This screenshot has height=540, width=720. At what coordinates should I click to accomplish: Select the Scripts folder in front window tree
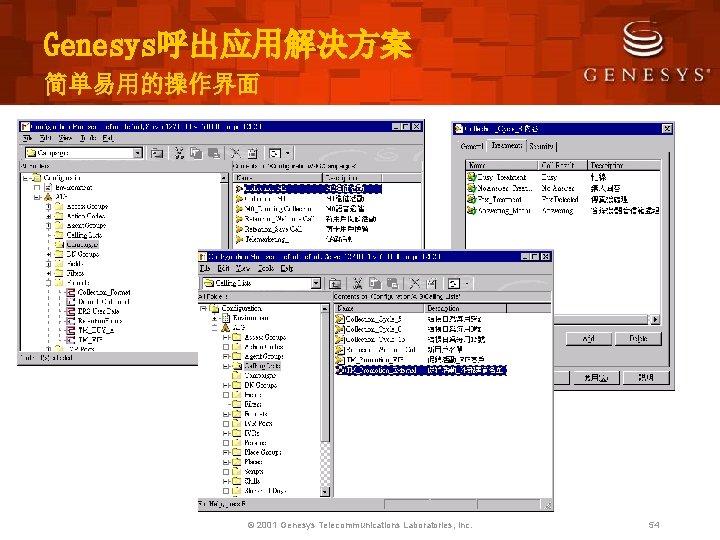(254, 472)
